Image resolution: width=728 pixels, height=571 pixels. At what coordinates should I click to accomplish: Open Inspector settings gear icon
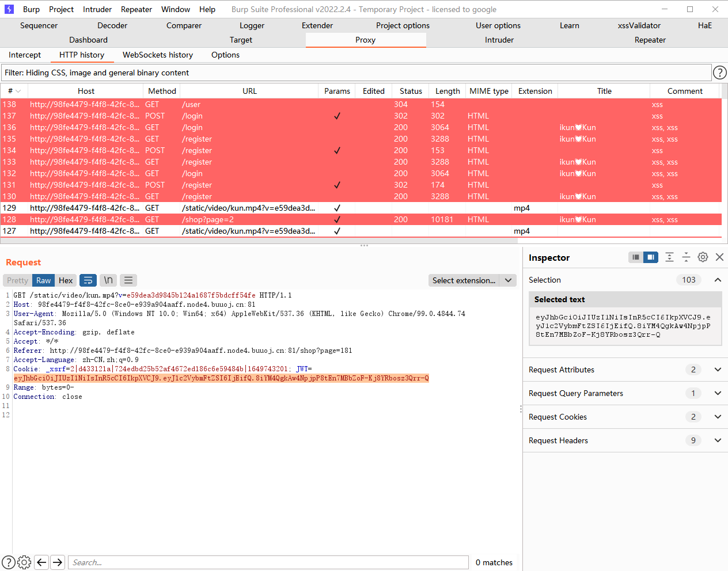703,257
